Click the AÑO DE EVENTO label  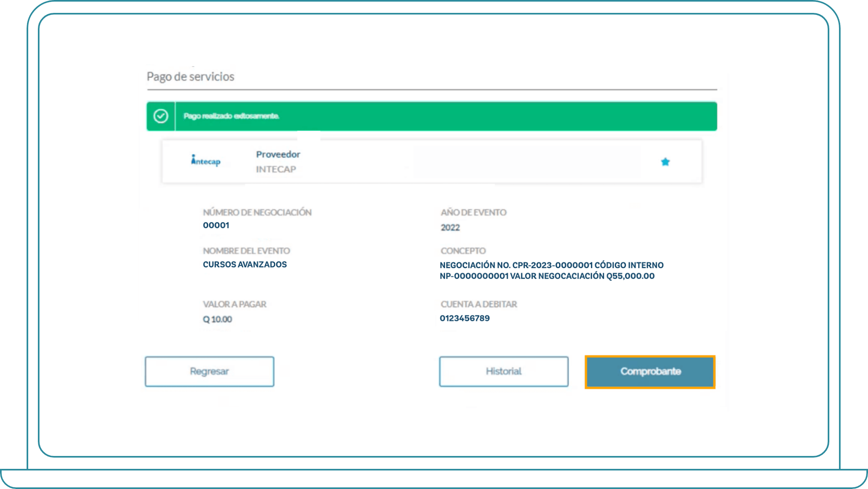point(473,212)
